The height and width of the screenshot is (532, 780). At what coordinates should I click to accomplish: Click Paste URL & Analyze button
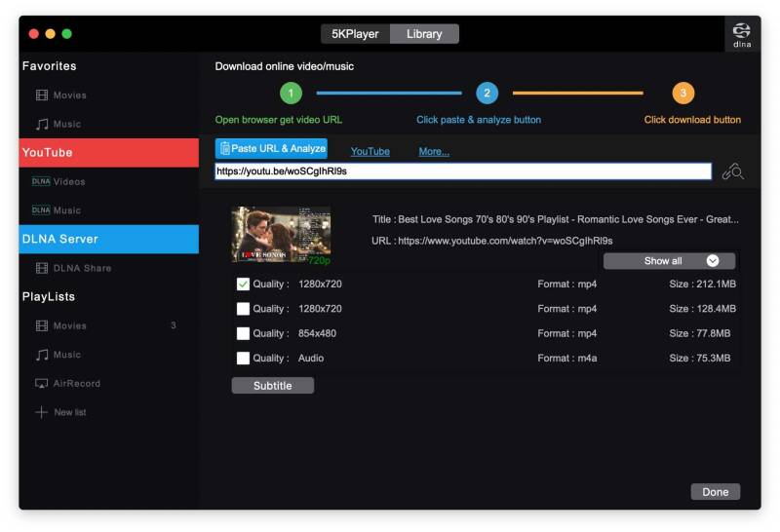point(271,149)
